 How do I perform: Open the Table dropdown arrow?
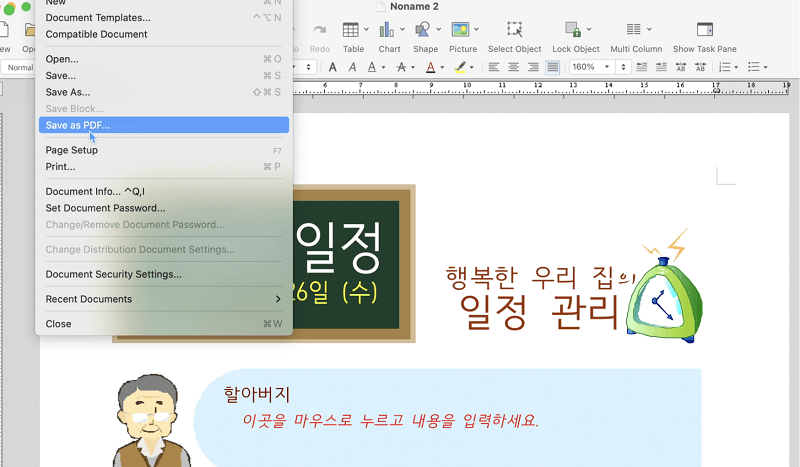coord(366,30)
